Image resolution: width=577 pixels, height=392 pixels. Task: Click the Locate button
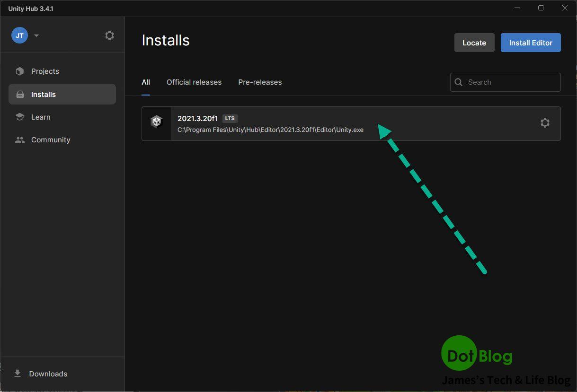point(474,43)
